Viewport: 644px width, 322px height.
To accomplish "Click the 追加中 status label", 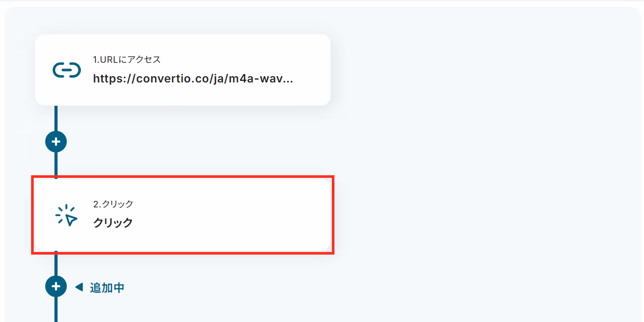I will pyautogui.click(x=107, y=287).
